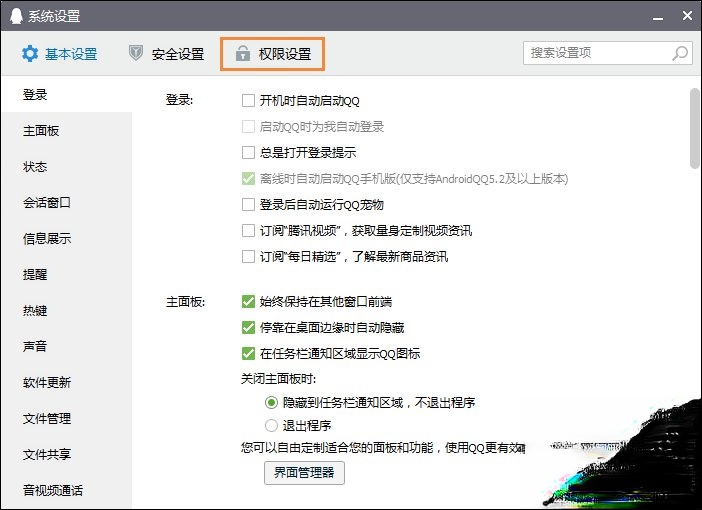Select 状态 in the left sidebar
The image size is (702, 510).
[67, 167]
